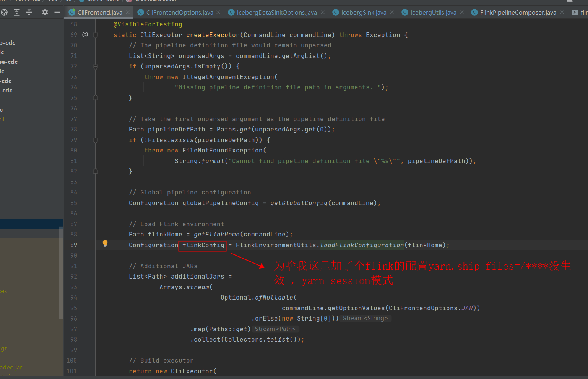Hide the project tool window with minus icon
Viewport: 588px width, 379px height.
pyautogui.click(x=57, y=12)
